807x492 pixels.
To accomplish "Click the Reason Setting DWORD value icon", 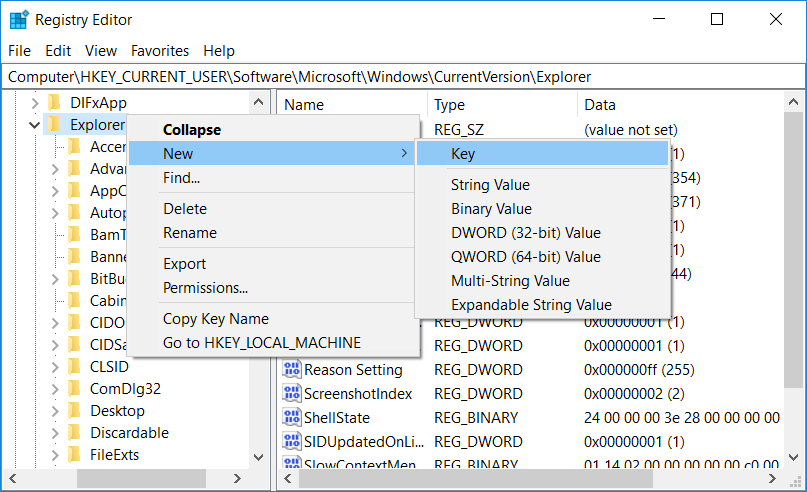I will point(292,370).
